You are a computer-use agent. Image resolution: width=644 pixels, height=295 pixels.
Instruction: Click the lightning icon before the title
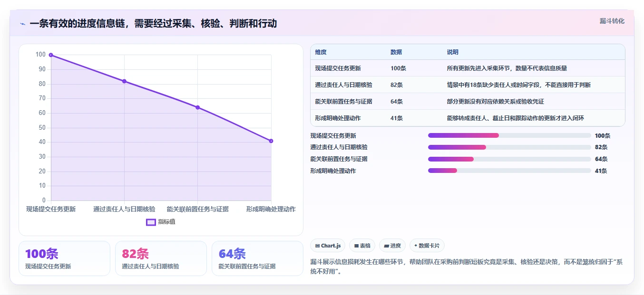click(x=22, y=24)
